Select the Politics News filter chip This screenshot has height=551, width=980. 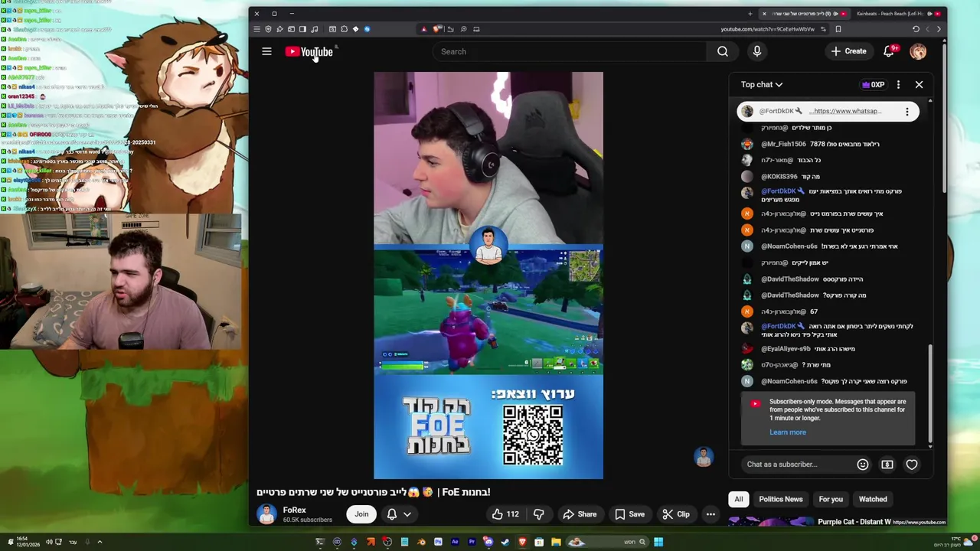coord(781,499)
